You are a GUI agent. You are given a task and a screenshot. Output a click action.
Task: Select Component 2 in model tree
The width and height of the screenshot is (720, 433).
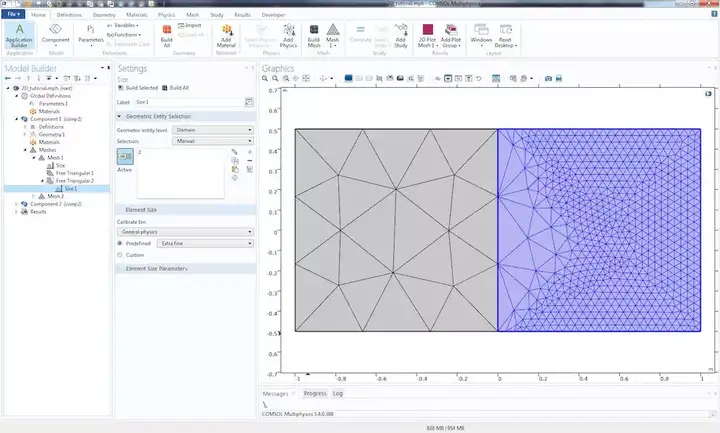point(56,204)
